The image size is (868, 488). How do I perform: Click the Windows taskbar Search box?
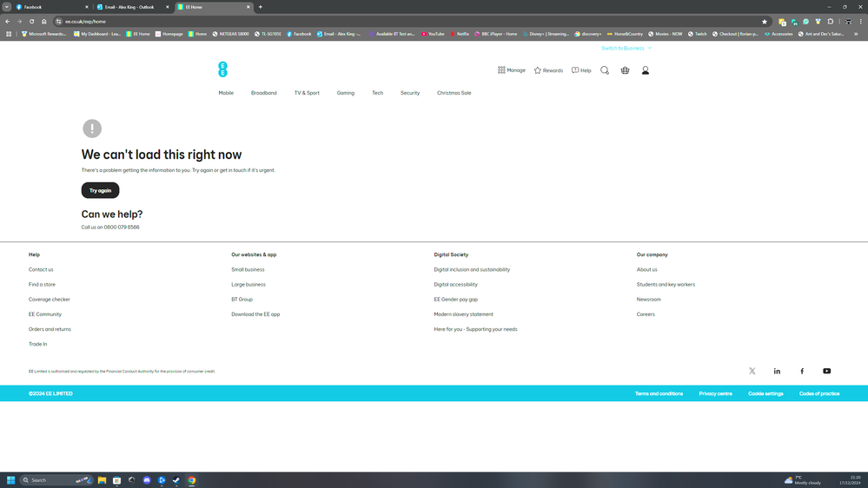[x=56, y=480]
